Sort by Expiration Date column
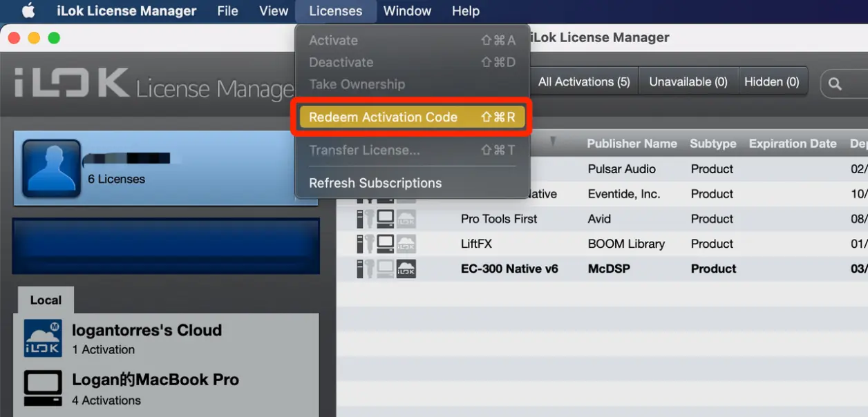The height and width of the screenshot is (417, 868). tap(793, 144)
